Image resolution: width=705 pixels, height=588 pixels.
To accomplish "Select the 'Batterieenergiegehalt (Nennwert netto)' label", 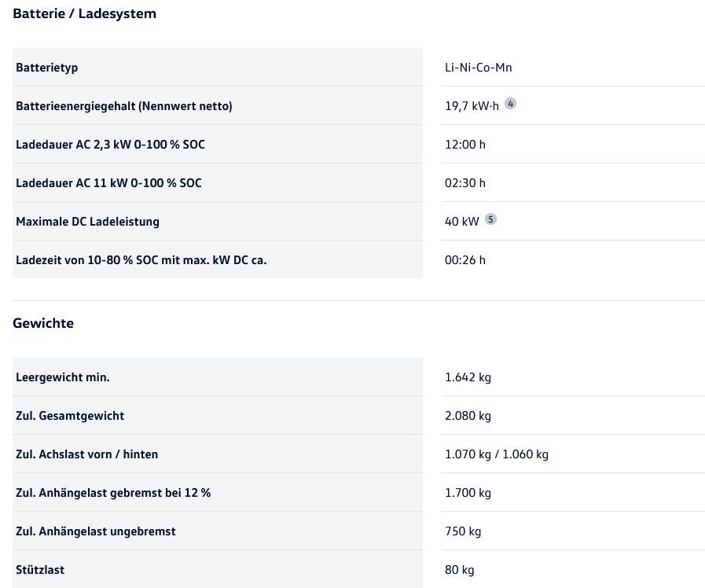I will click(x=123, y=106).
